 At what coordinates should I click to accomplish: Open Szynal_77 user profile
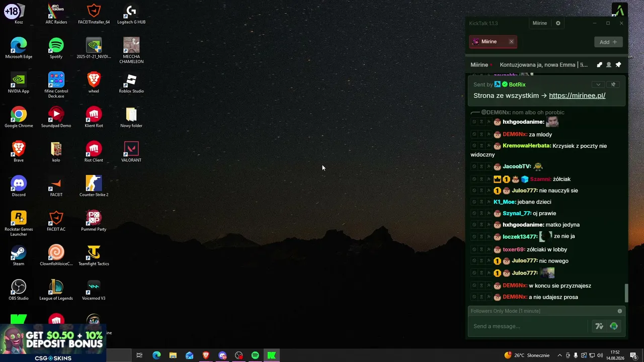pyautogui.click(x=517, y=213)
